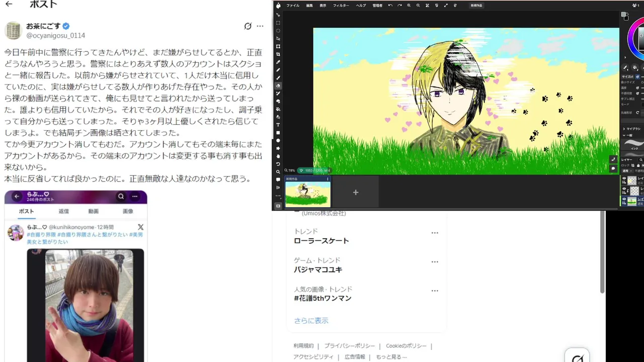Select the rotate canvas tool
644x362 pixels.
pyautogui.click(x=278, y=164)
